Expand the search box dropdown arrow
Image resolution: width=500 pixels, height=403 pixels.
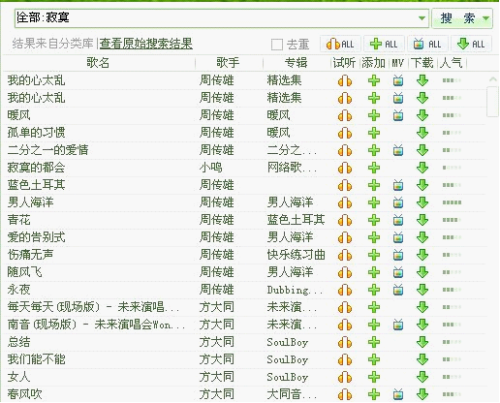(x=422, y=18)
